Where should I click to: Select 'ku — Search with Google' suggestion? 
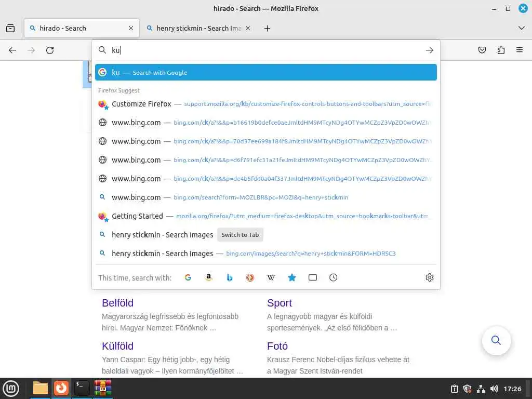tap(265, 72)
